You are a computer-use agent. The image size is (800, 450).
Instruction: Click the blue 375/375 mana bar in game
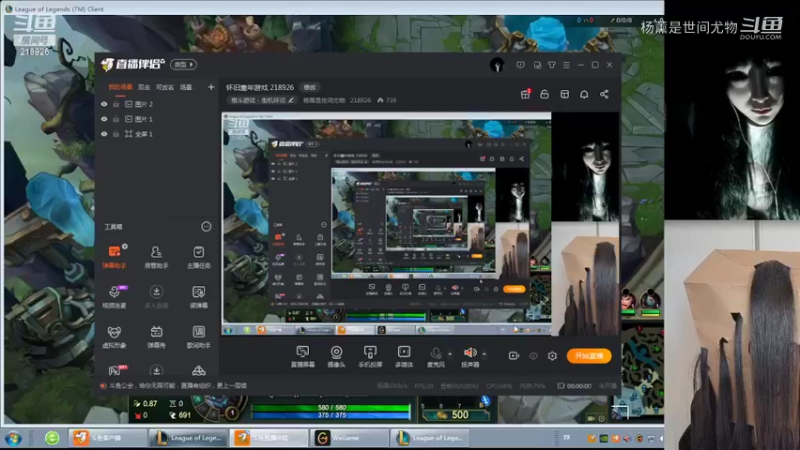[x=331, y=415]
